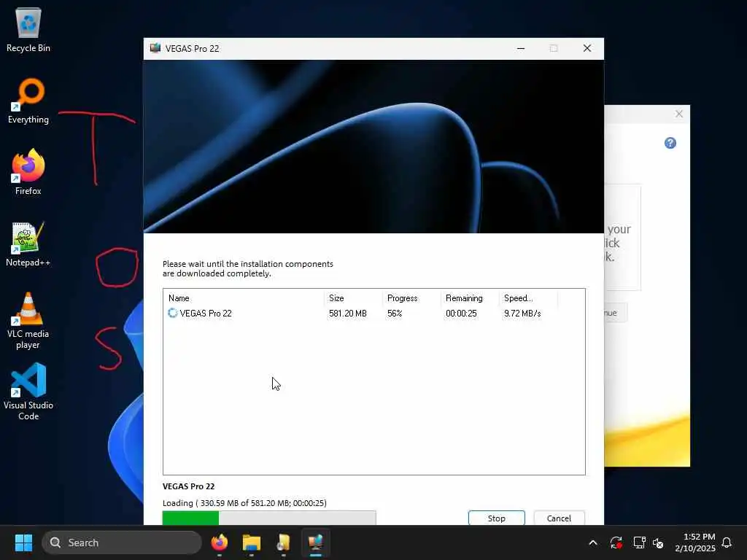Image resolution: width=747 pixels, height=560 pixels.
Task: Open the Windows Start menu
Action: click(23, 542)
